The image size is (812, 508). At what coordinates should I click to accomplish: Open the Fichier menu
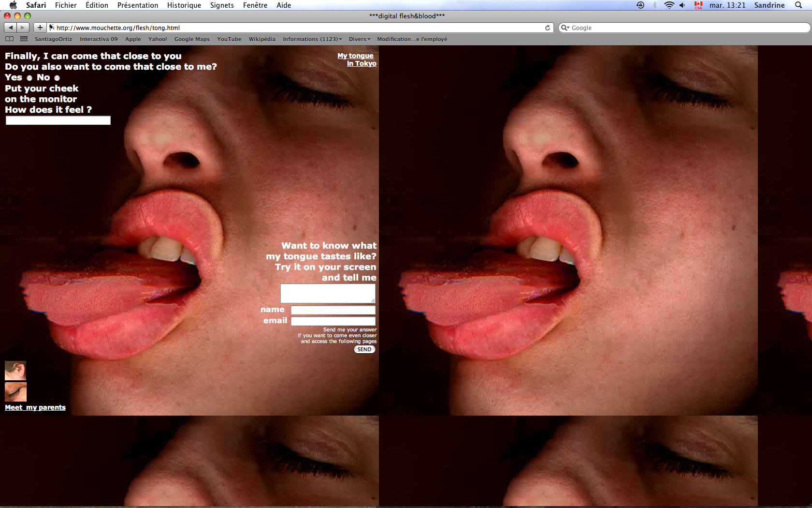pos(66,5)
